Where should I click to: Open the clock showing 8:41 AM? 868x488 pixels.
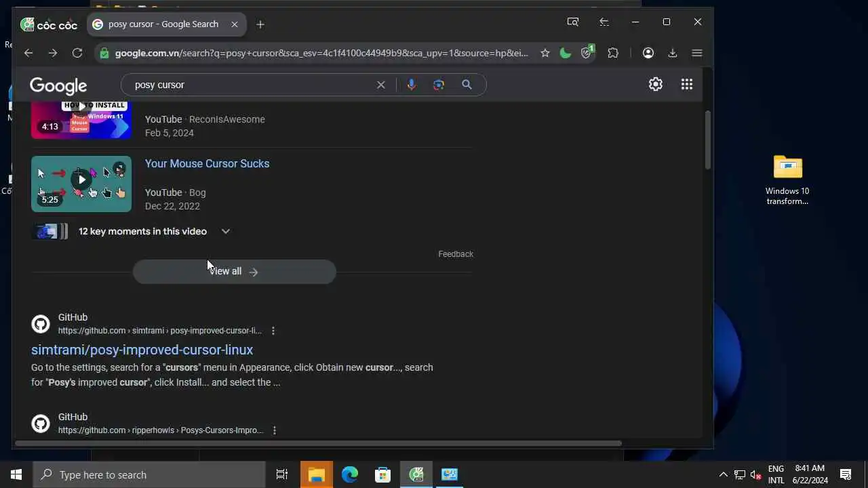pyautogui.click(x=810, y=474)
